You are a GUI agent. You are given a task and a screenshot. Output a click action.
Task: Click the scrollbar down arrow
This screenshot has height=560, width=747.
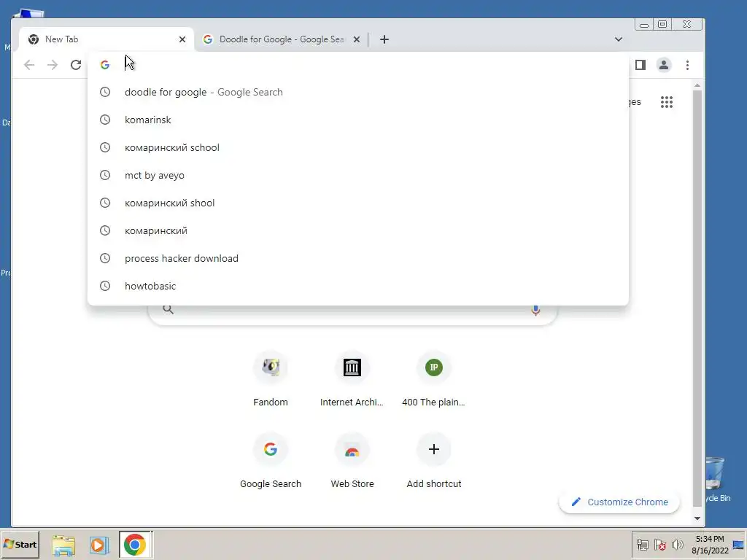click(x=697, y=518)
